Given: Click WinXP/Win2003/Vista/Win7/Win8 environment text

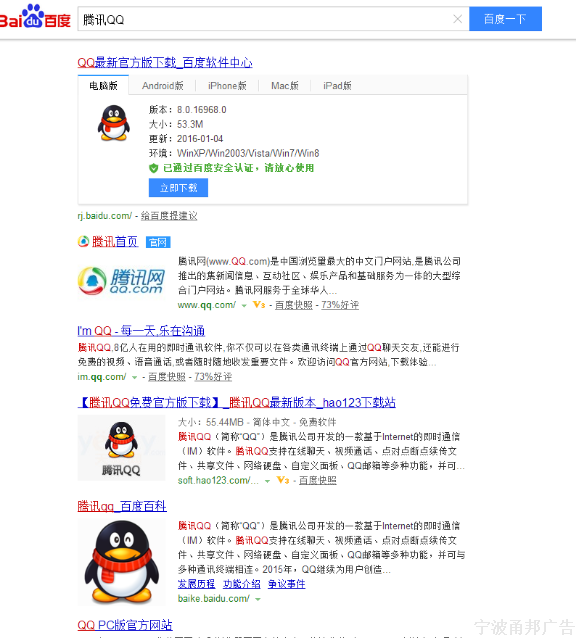Looking at the screenshot, I should [x=248, y=153].
